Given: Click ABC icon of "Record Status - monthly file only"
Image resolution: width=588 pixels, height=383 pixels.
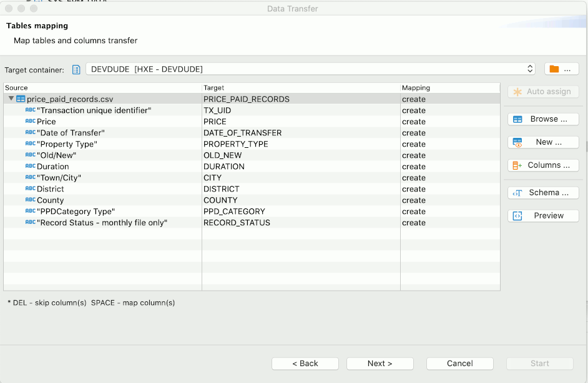Looking at the screenshot, I should (x=31, y=222).
